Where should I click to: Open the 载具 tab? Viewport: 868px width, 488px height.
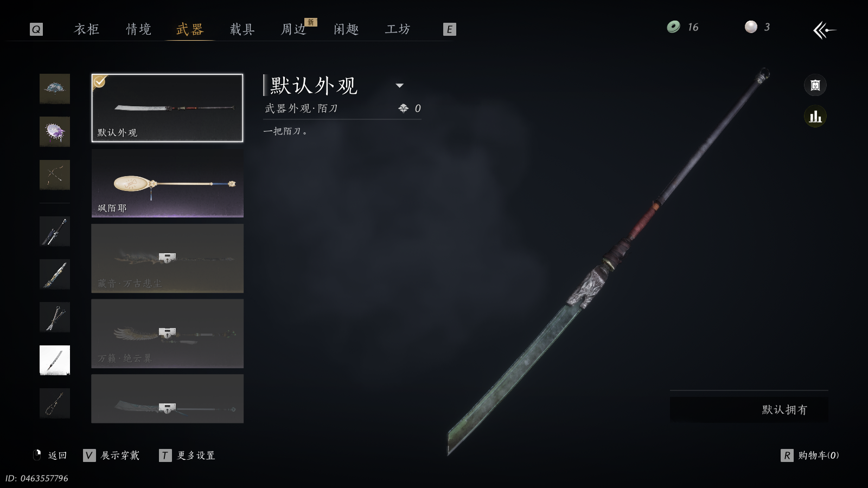242,29
